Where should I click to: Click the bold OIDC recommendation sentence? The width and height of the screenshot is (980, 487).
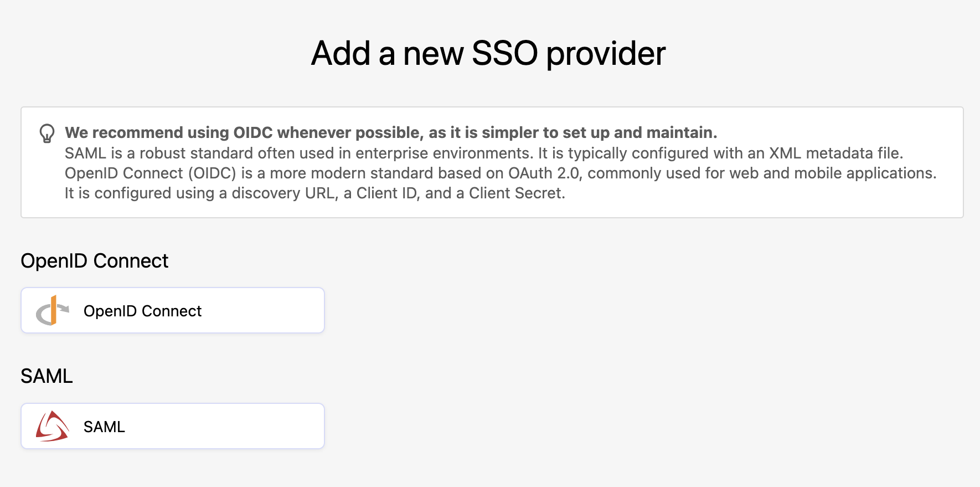[x=390, y=132]
